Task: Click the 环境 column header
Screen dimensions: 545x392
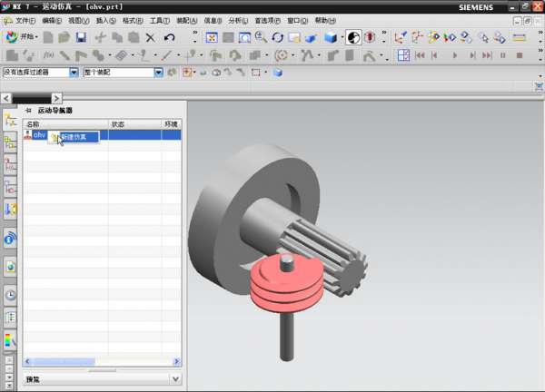Action: tap(171, 124)
